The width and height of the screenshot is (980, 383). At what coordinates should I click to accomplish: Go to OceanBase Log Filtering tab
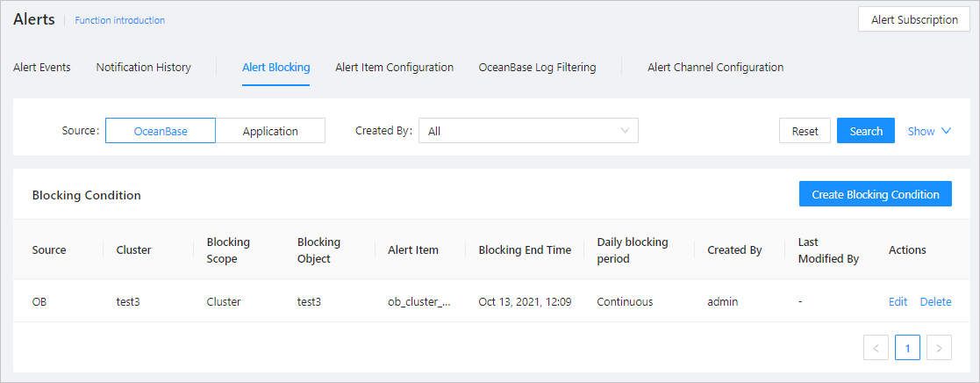[537, 68]
